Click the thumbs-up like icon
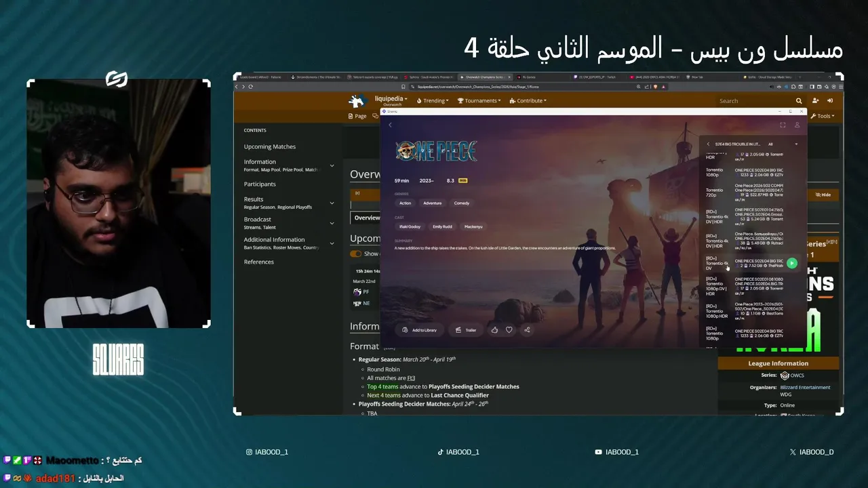 494,330
